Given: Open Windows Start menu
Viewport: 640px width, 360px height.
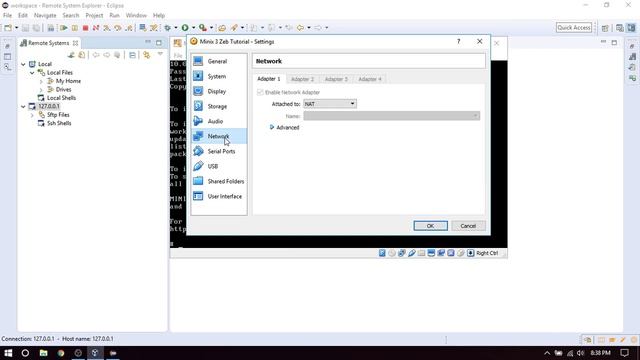Looking at the screenshot, I should 8,353.
